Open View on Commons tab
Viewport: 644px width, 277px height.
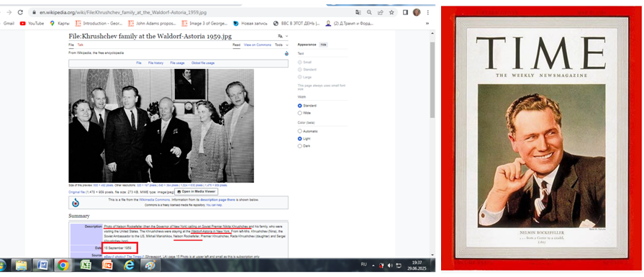tap(258, 45)
